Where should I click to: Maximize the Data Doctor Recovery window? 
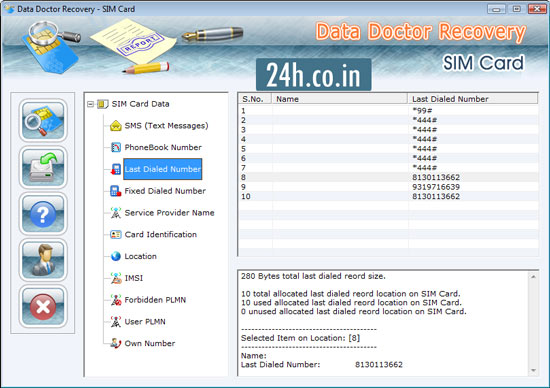pyautogui.click(x=516, y=9)
